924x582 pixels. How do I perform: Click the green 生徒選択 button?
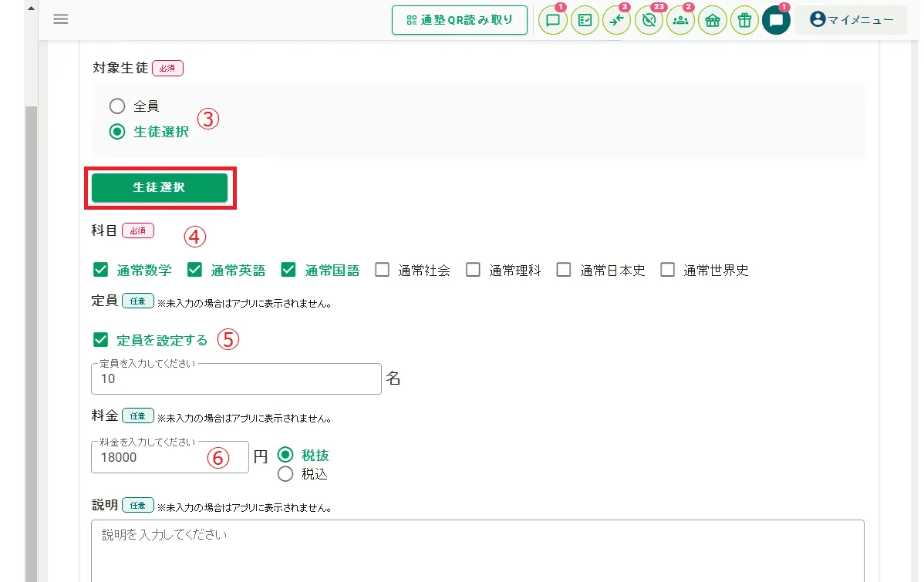click(x=159, y=187)
